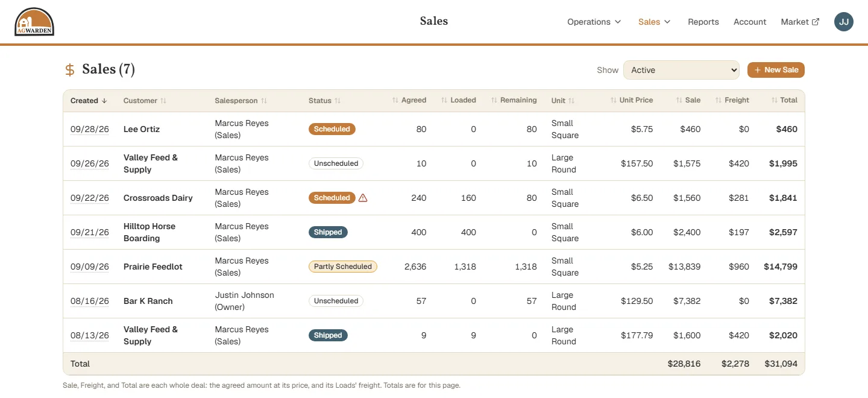Viewport: 868px width, 398px height.
Task: Open the Bar K Ranch sale
Action: 148,301
